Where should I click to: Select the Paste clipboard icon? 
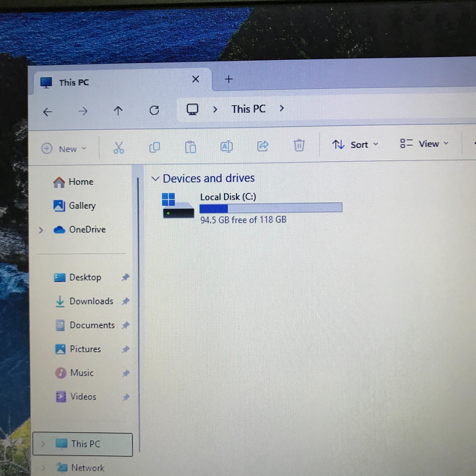pyautogui.click(x=190, y=147)
